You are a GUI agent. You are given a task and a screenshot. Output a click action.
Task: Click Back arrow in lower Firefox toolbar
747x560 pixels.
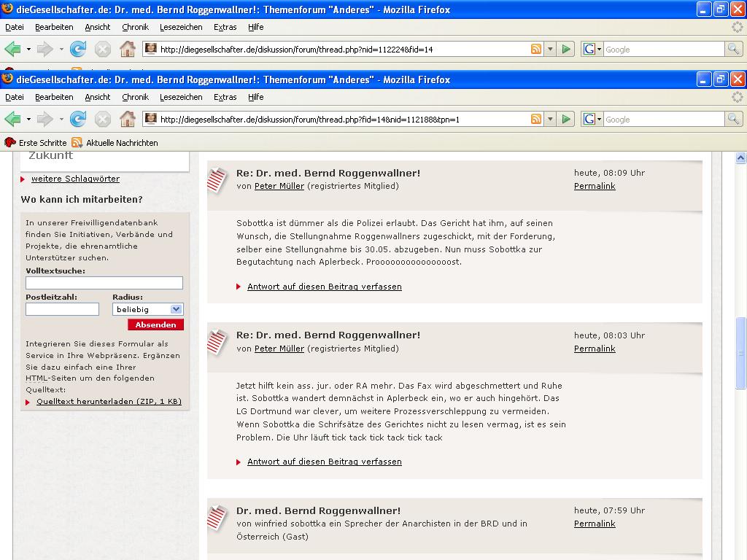pos(12,119)
